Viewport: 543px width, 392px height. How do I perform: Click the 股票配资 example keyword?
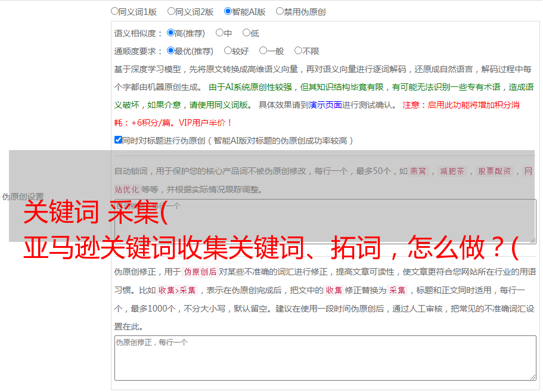coord(495,171)
